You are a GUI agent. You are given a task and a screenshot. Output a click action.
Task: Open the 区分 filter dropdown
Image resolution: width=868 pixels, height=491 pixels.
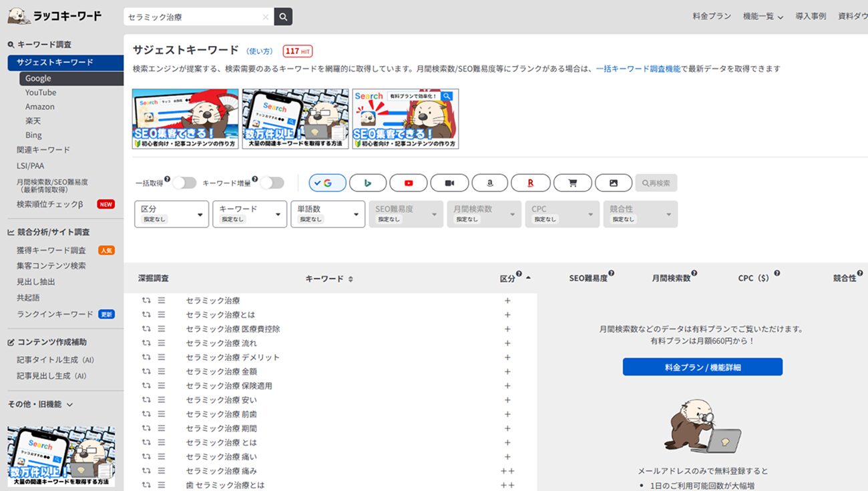click(x=172, y=214)
